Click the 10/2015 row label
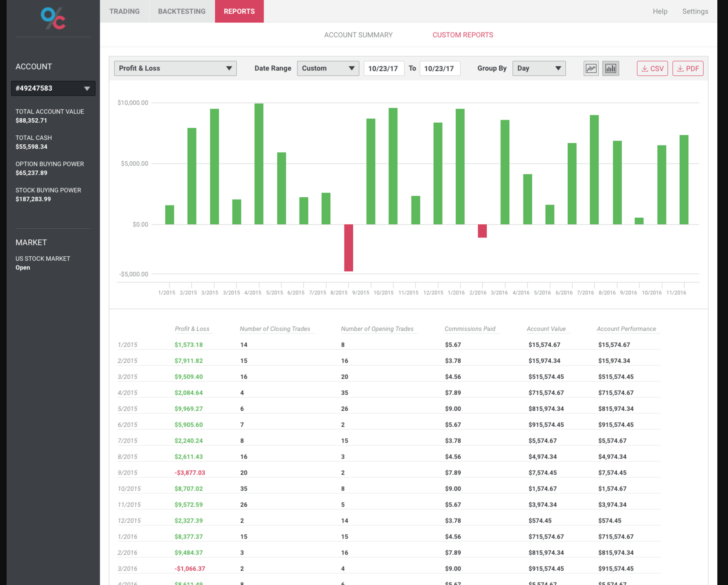 point(129,489)
